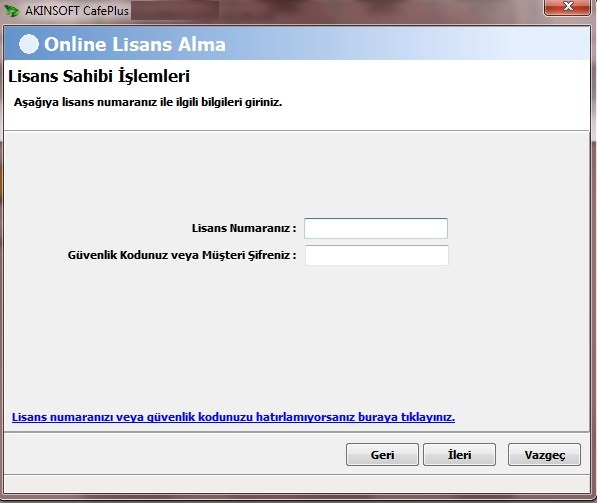Viewport: 597px width, 503px height.
Task: Click the white circle icon beside Online Lisans Alma
Action: click(29, 44)
